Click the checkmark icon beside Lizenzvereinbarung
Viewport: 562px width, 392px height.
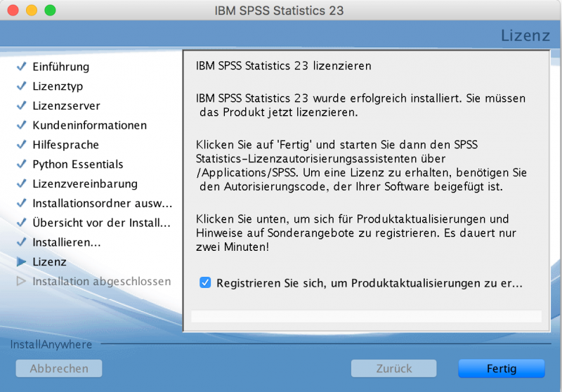pyautogui.click(x=22, y=183)
